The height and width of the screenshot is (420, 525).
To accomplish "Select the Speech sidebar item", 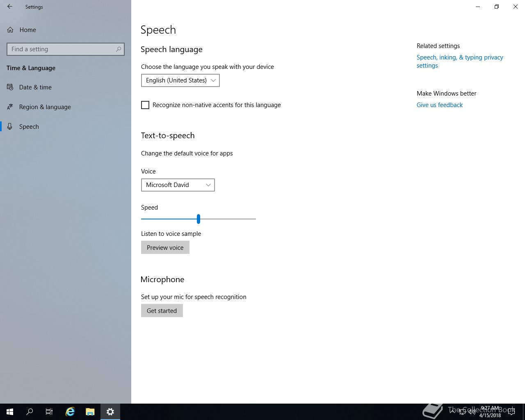I will coord(66,127).
